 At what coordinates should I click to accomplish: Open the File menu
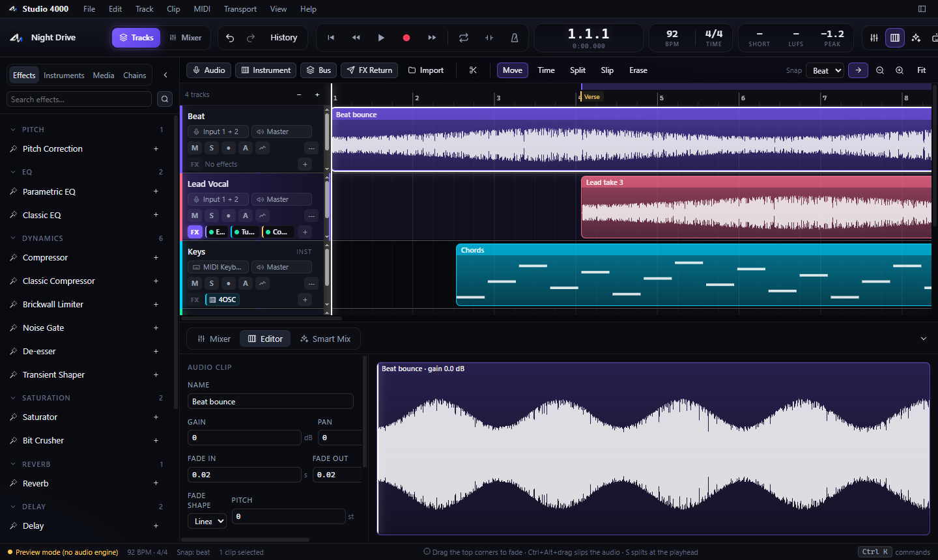coord(89,9)
